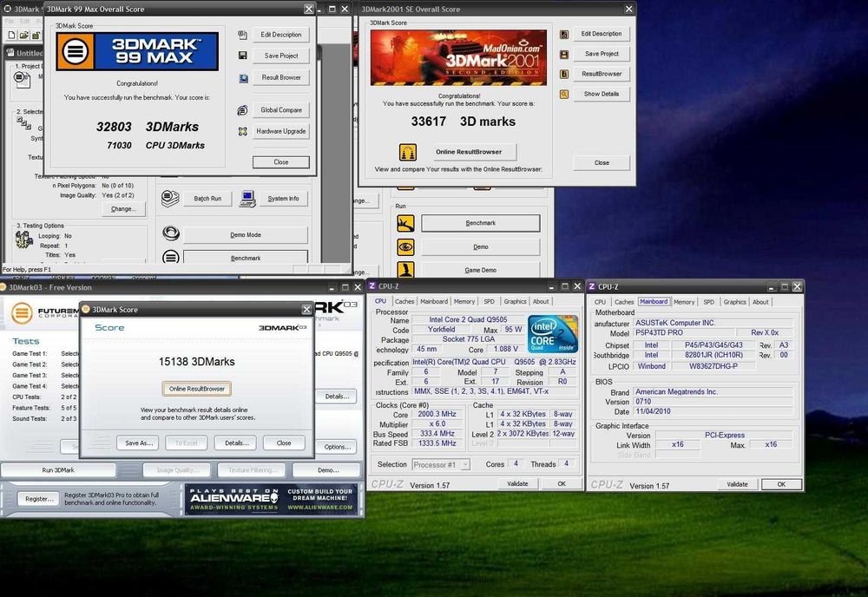Click the Intel Core 2 Quad logo in CPU-Z

pos(552,333)
